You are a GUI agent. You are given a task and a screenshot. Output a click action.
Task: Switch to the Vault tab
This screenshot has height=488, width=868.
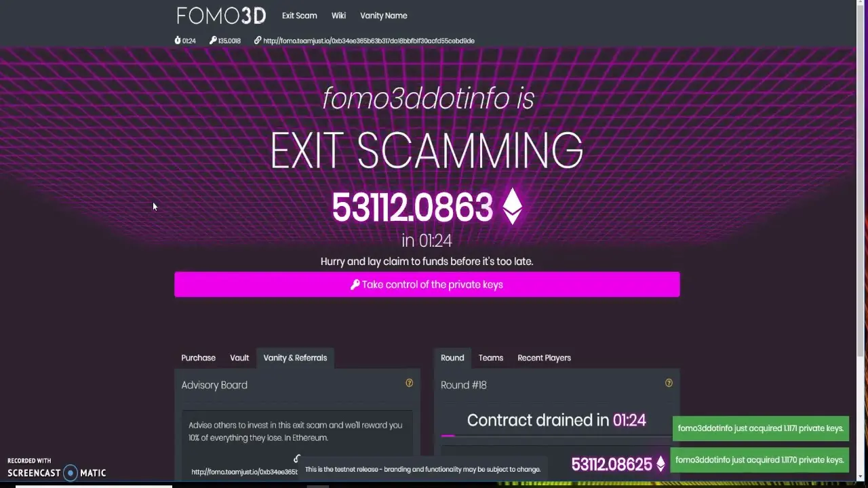click(239, 358)
